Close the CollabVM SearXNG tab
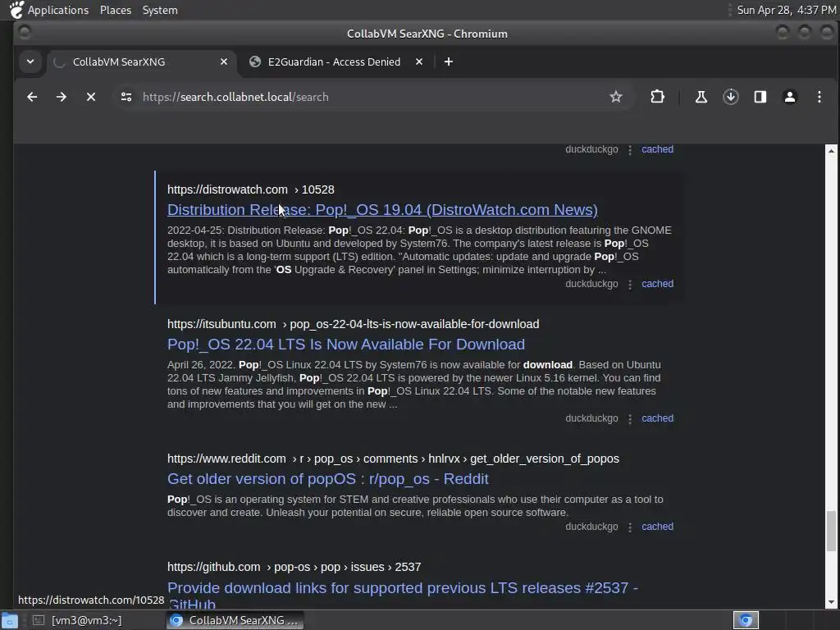Screen dimensions: 840x630 224,62
